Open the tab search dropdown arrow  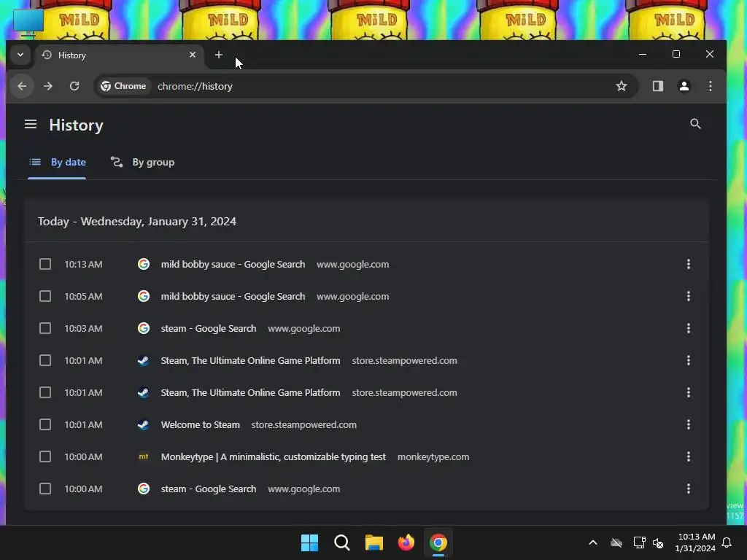click(20, 55)
